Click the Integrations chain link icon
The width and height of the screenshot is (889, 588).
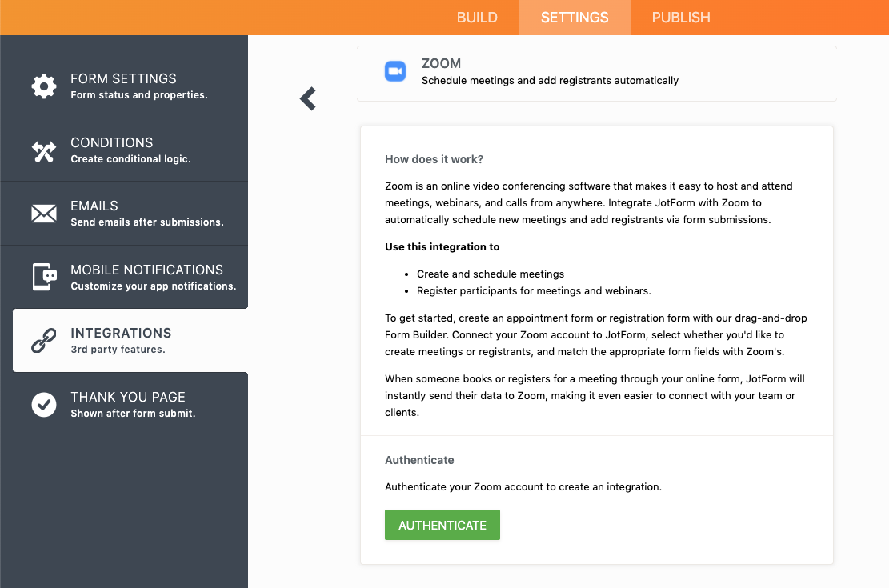[x=44, y=341]
